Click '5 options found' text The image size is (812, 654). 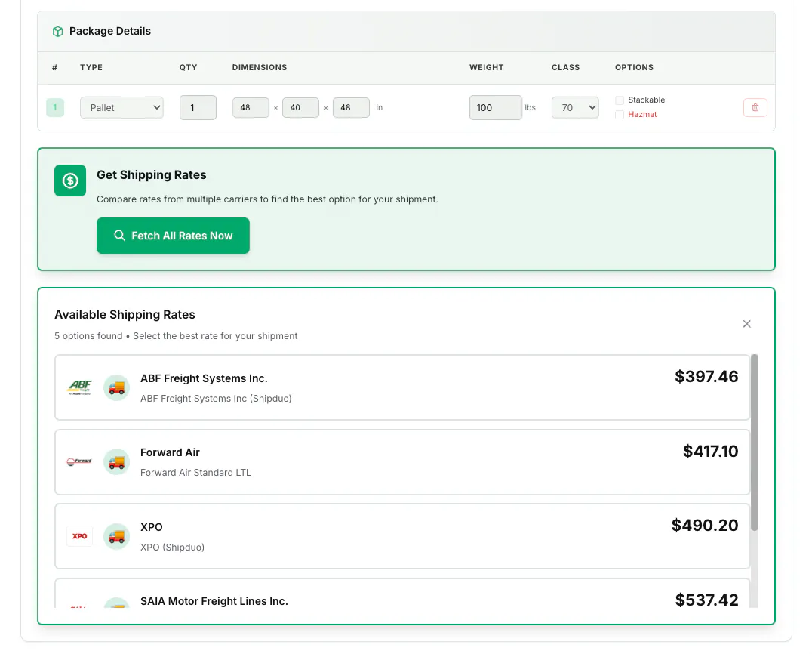(88, 336)
